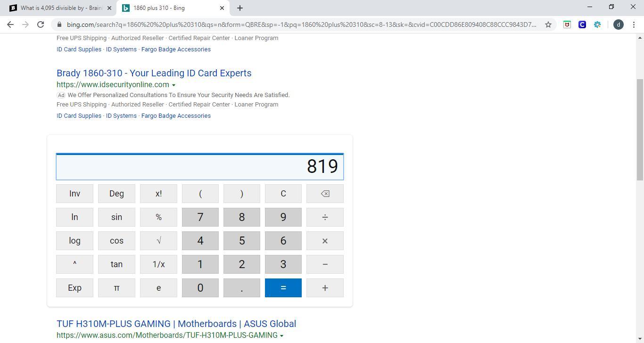Click digit 4 on the calculator

click(x=200, y=241)
